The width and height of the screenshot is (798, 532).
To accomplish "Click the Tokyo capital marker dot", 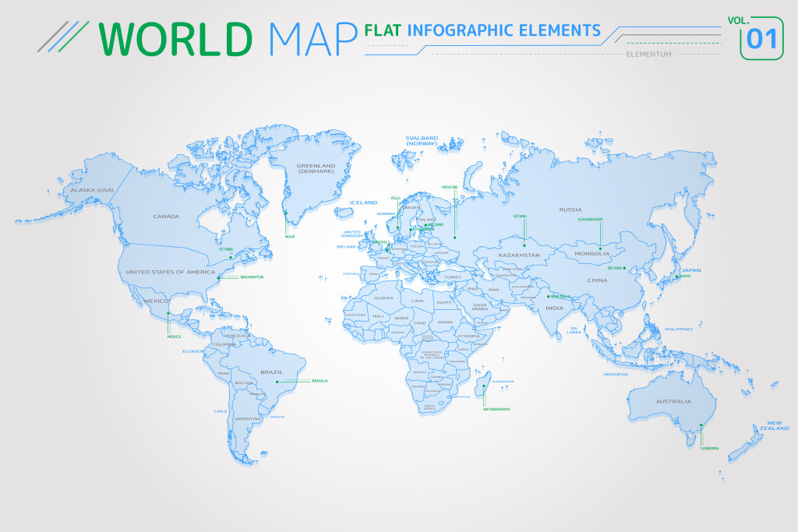I will click(676, 277).
